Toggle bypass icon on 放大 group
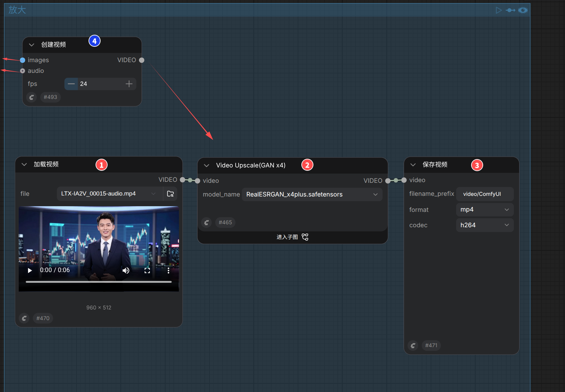This screenshot has width=565, height=392. tap(511, 10)
